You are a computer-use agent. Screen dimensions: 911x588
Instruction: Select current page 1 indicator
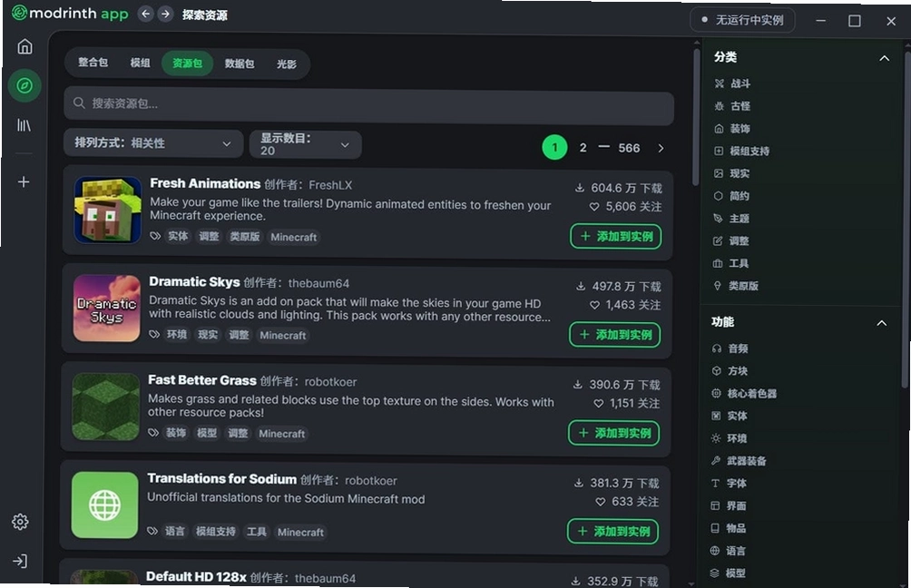pos(554,148)
